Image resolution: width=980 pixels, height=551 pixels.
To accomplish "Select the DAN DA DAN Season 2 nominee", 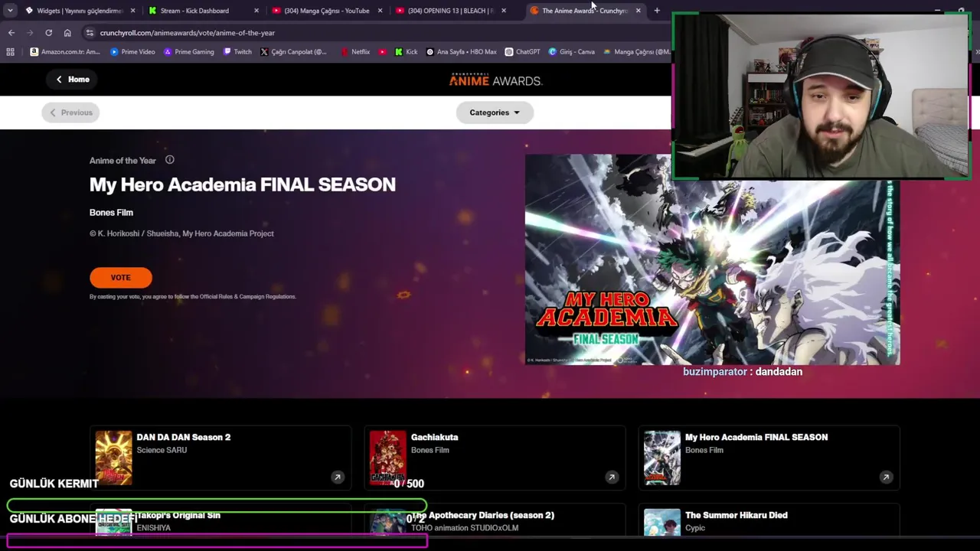I will [220, 458].
